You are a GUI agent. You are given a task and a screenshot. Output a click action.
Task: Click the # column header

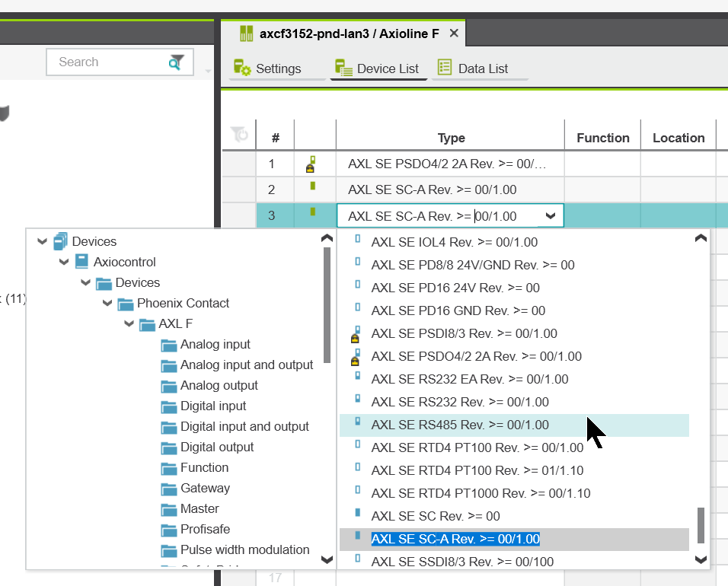[276, 138]
